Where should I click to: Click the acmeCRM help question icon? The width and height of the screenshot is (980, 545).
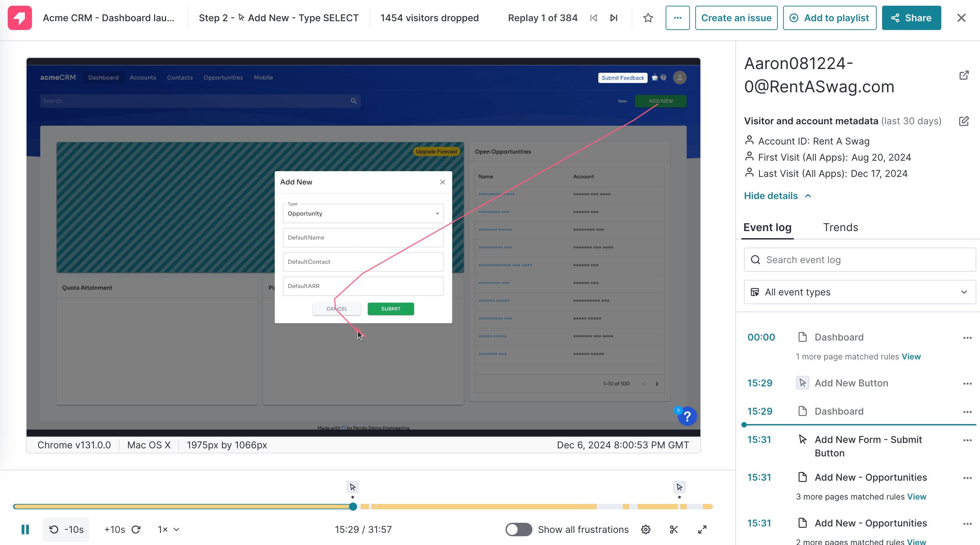tap(663, 78)
